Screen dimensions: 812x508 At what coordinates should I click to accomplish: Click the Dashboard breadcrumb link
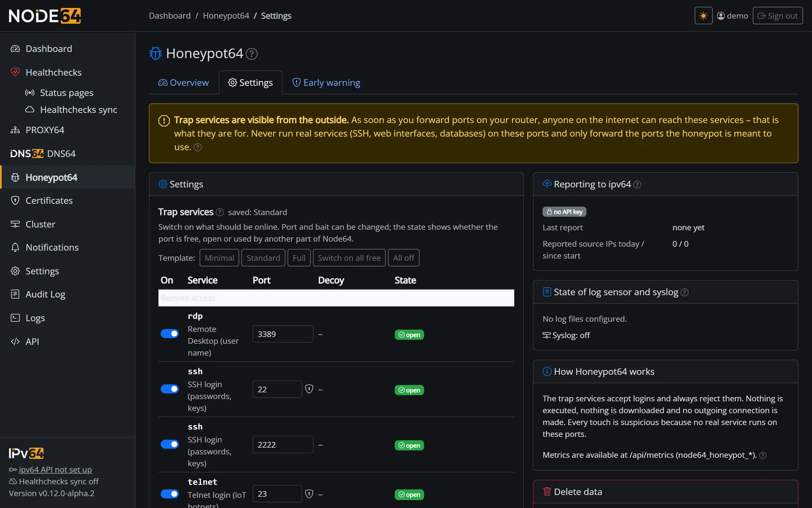[170, 16]
